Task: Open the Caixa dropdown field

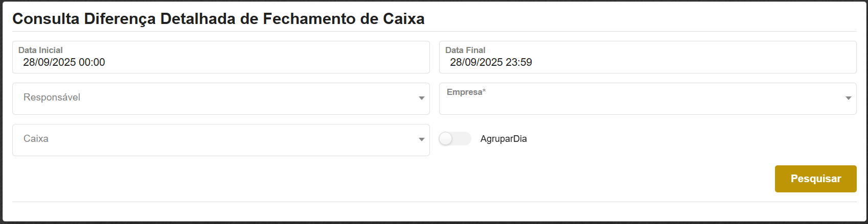Action: [215, 140]
